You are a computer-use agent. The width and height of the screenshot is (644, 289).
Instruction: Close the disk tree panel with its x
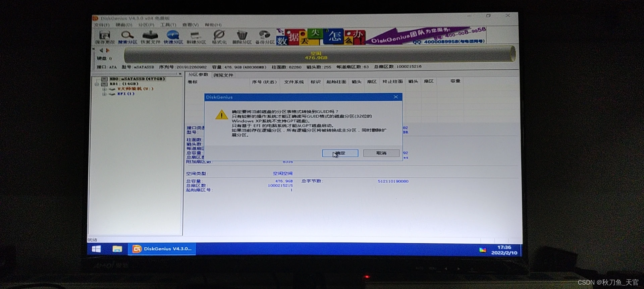(180, 74)
